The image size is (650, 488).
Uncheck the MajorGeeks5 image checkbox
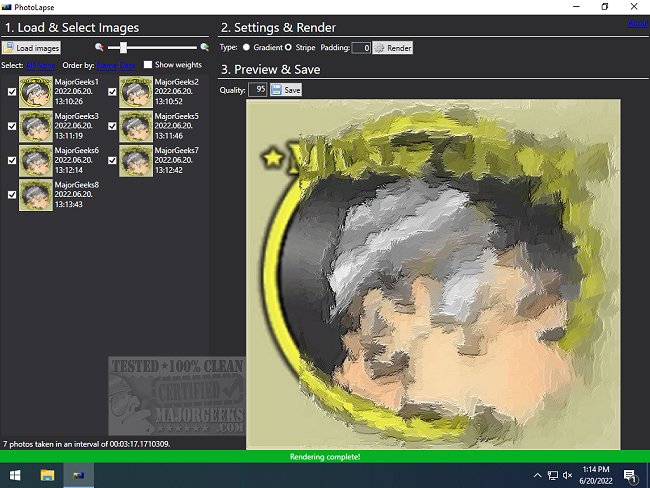pyautogui.click(x=112, y=126)
